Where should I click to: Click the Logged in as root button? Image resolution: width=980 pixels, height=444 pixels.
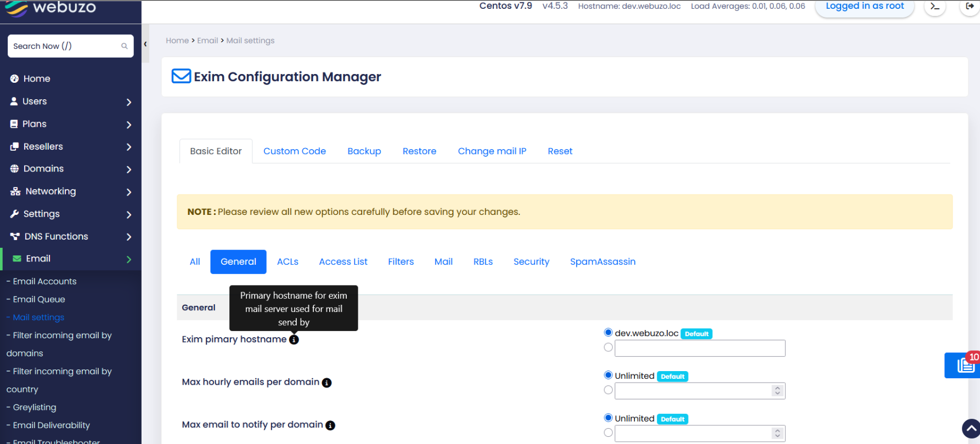(865, 7)
